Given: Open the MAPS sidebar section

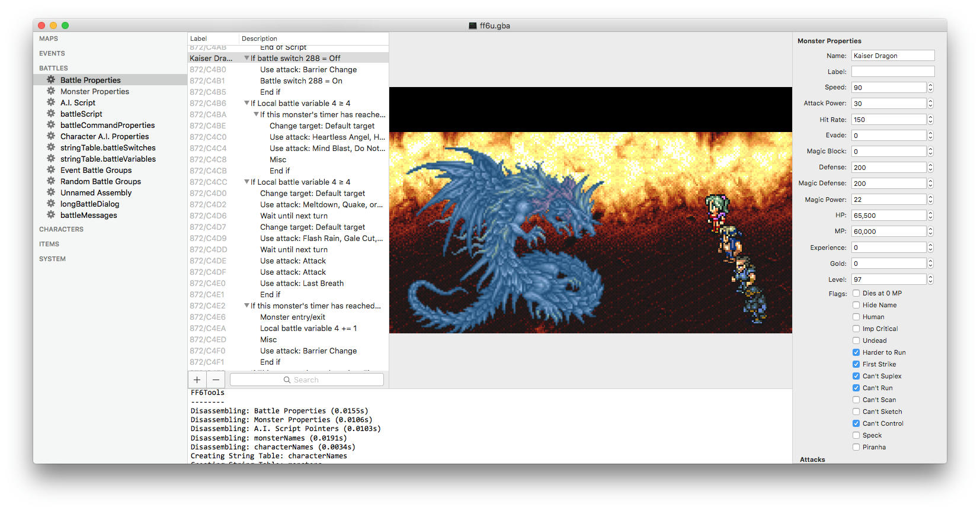Looking at the screenshot, I should point(49,38).
